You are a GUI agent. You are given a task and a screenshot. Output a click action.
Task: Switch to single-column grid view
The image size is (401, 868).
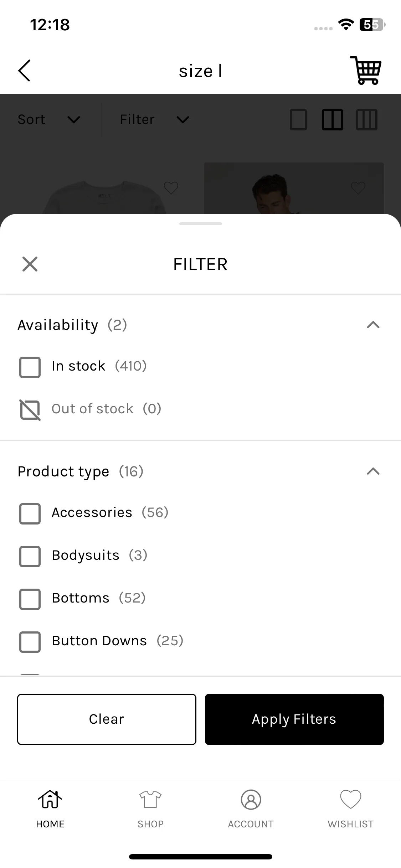point(298,119)
